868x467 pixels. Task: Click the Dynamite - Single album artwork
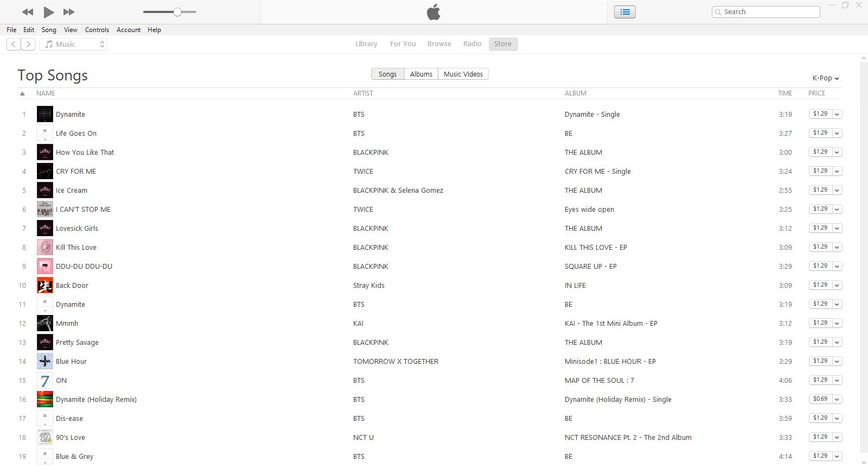click(x=44, y=114)
